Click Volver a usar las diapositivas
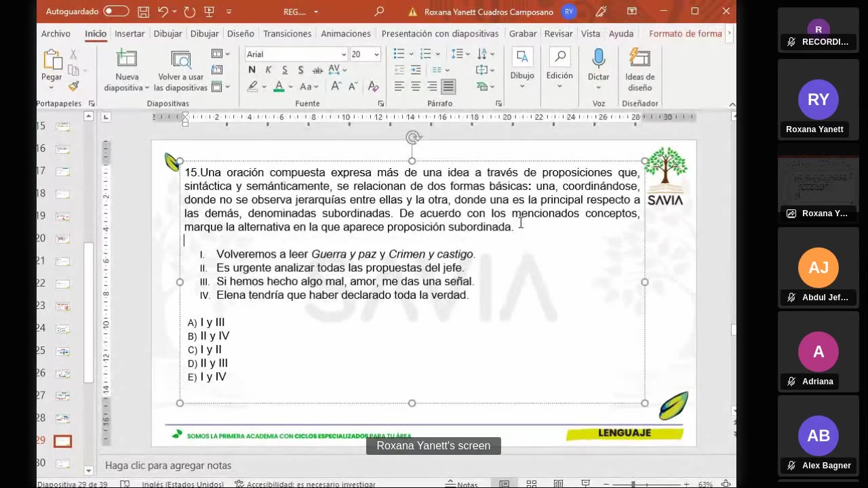868x488 pixels. [x=180, y=70]
